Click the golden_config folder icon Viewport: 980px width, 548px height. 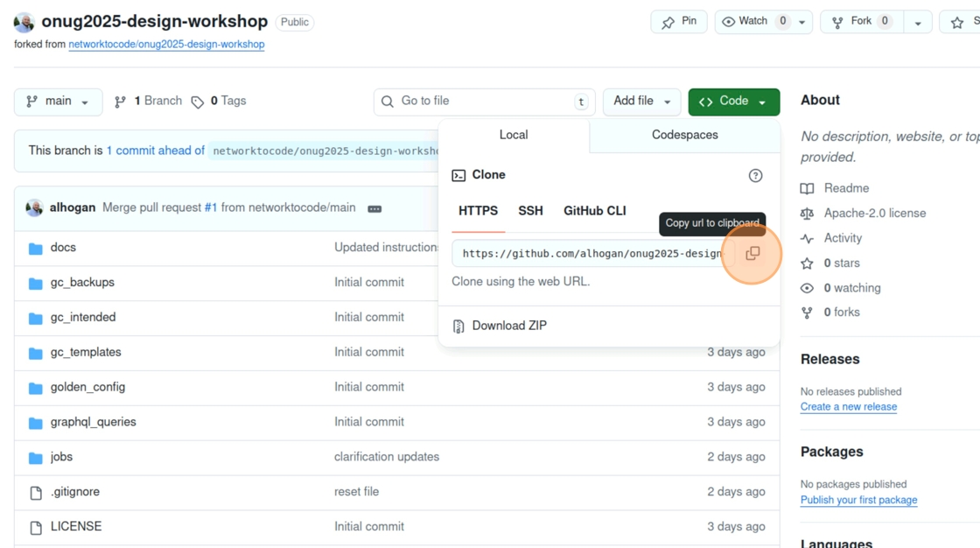[x=36, y=389]
